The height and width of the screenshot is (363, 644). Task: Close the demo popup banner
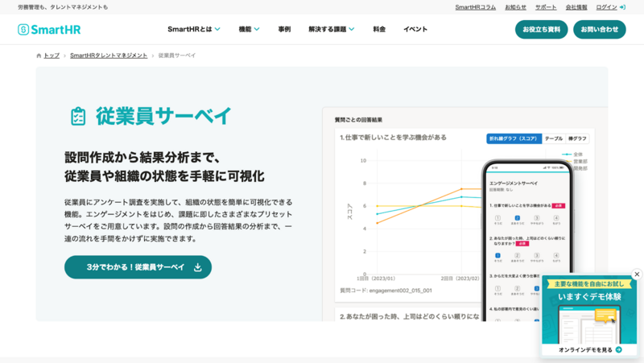637,274
